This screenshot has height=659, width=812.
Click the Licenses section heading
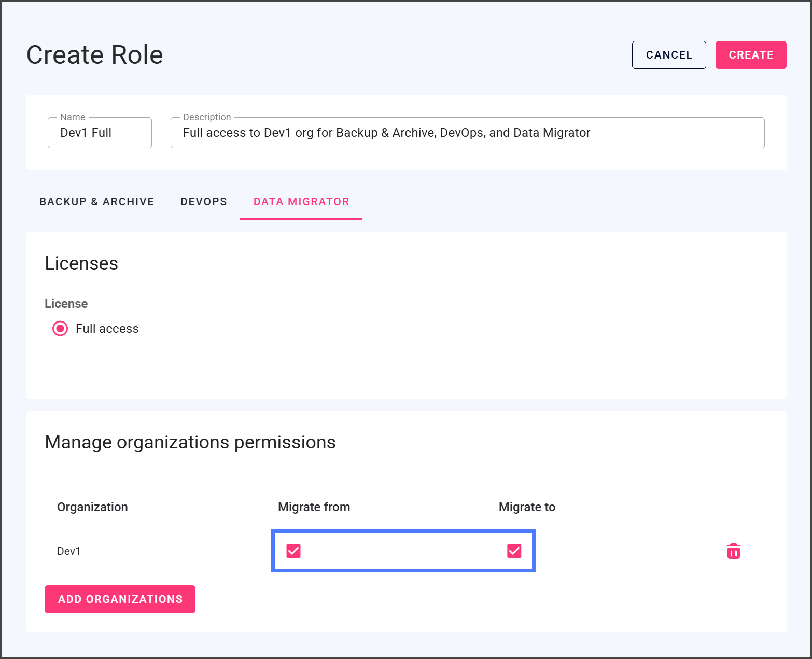coord(81,263)
